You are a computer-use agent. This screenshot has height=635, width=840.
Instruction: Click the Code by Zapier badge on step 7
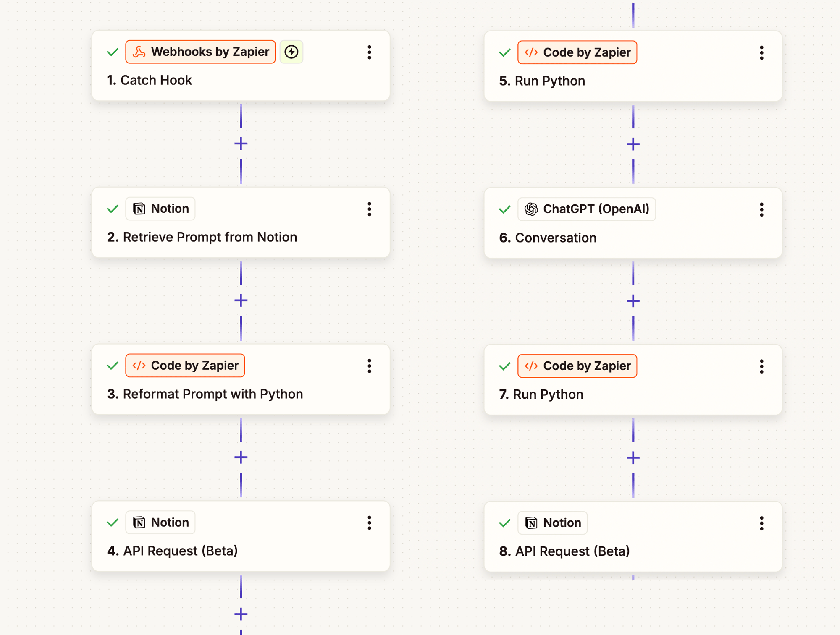(577, 366)
